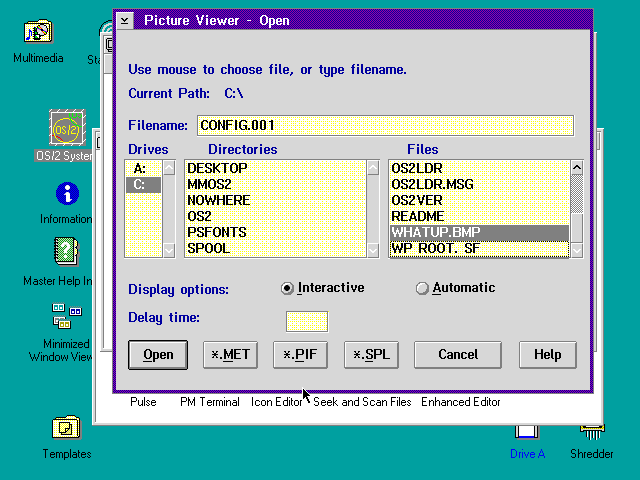Open the Picture Viewer system menu
Image resolution: width=640 pixels, height=480 pixels.
pyautogui.click(x=125, y=20)
